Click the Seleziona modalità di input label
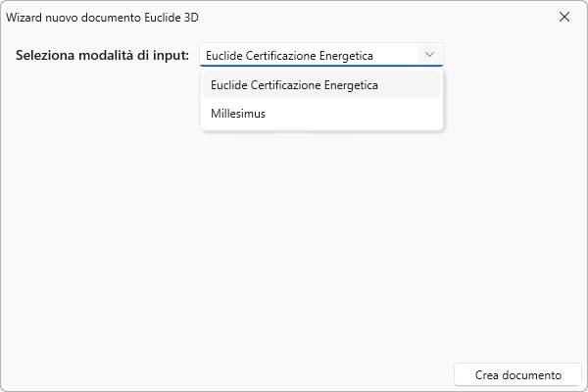This screenshot has width=588, height=392. pyautogui.click(x=103, y=55)
